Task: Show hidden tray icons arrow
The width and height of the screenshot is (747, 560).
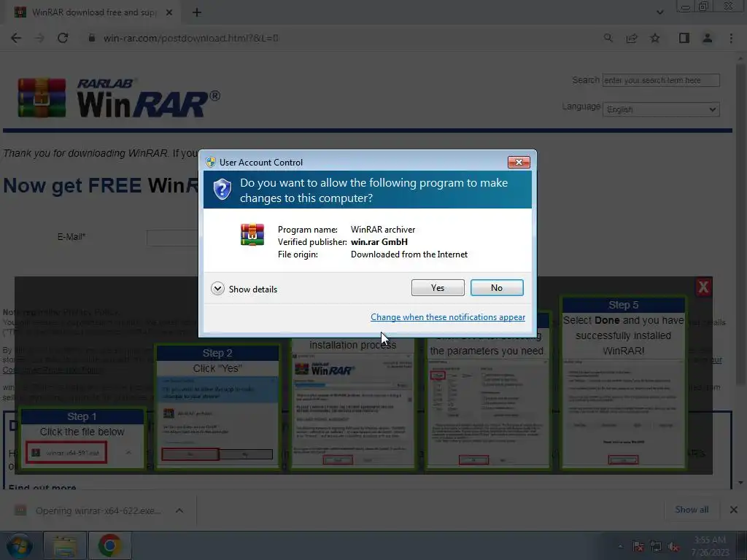Action: [620, 547]
